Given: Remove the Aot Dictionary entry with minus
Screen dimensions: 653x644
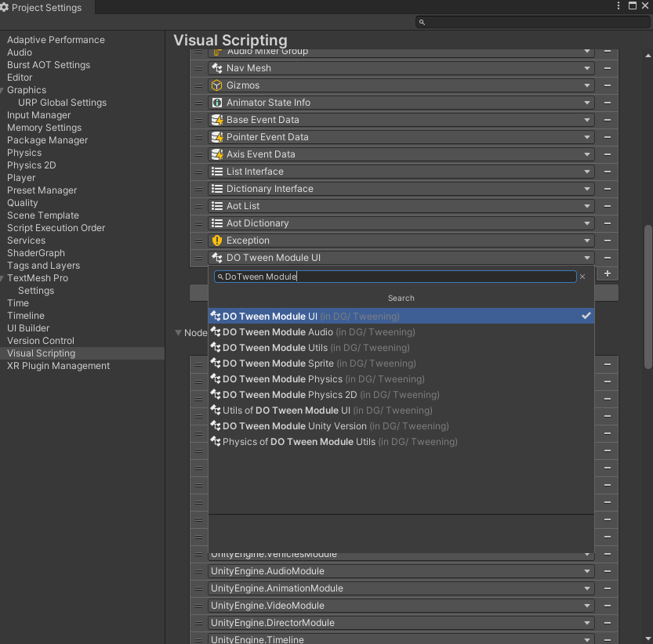Looking at the screenshot, I should 608,223.
